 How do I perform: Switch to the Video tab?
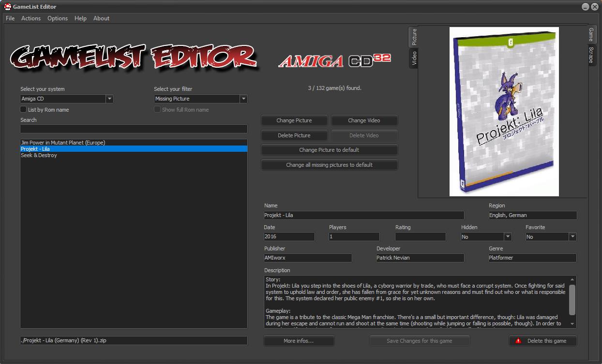pos(413,58)
